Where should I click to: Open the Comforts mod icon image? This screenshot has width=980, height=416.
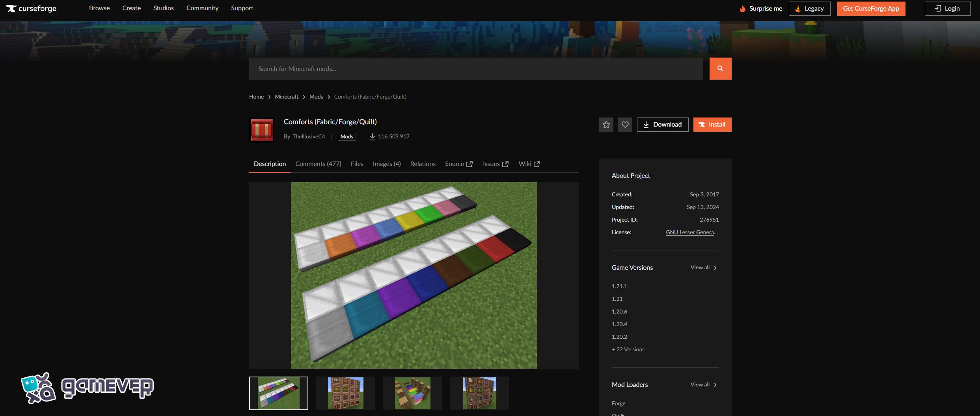tap(262, 130)
